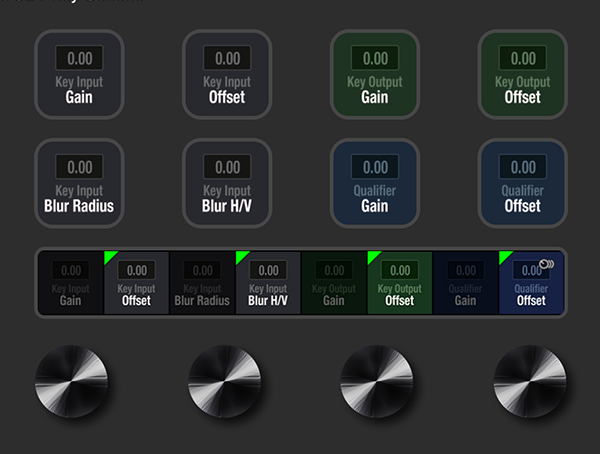Choose the green rounded Key Output Gain button
600x454 pixels.
click(x=375, y=74)
